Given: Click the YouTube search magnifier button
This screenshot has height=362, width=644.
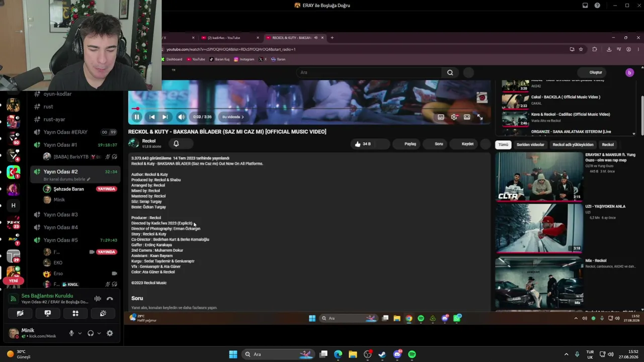Looking at the screenshot, I should click(x=450, y=72).
